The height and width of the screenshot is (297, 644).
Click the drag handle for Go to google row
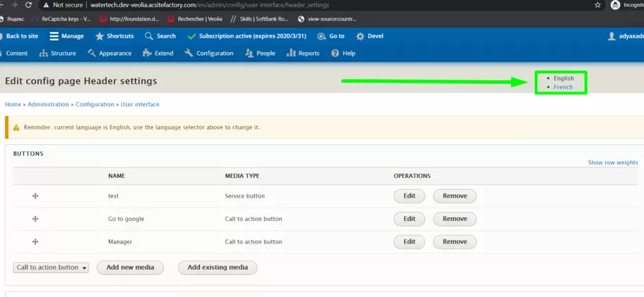(x=35, y=219)
